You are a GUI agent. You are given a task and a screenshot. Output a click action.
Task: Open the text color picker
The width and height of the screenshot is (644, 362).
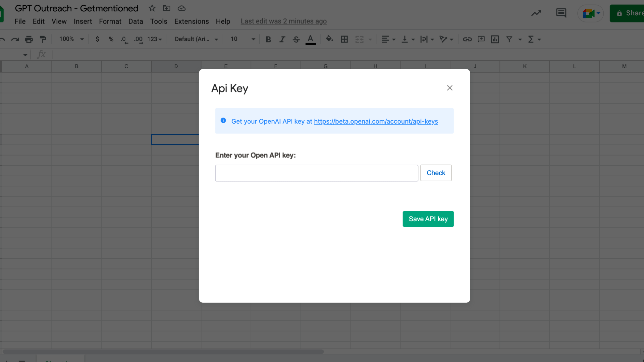tap(310, 39)
